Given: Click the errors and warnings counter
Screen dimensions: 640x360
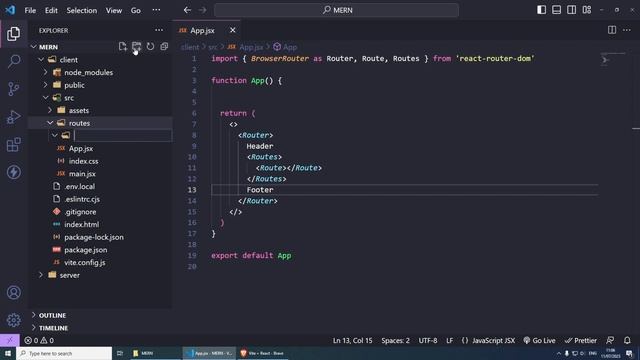Looking at the screenshot, I should point(39,340).
